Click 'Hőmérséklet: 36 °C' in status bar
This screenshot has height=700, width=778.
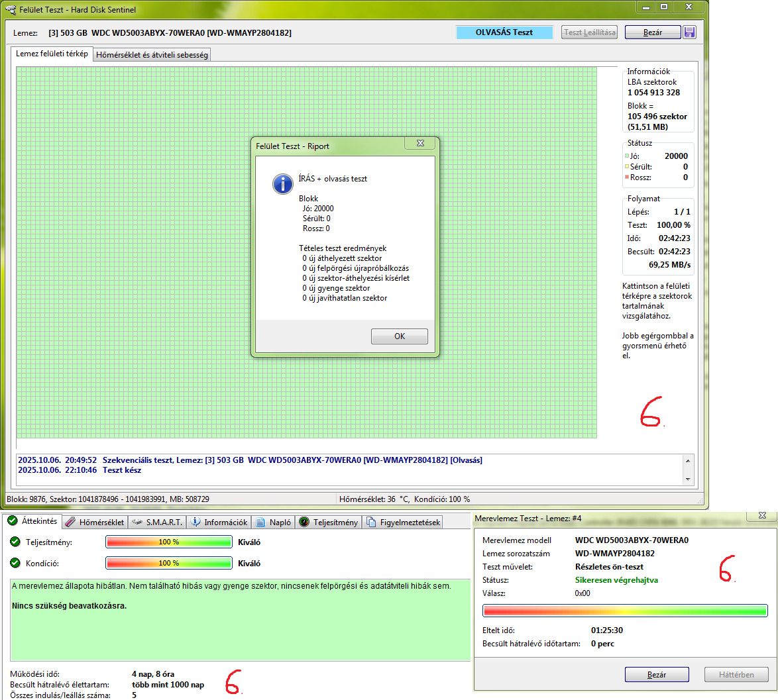tap(374, 499)
